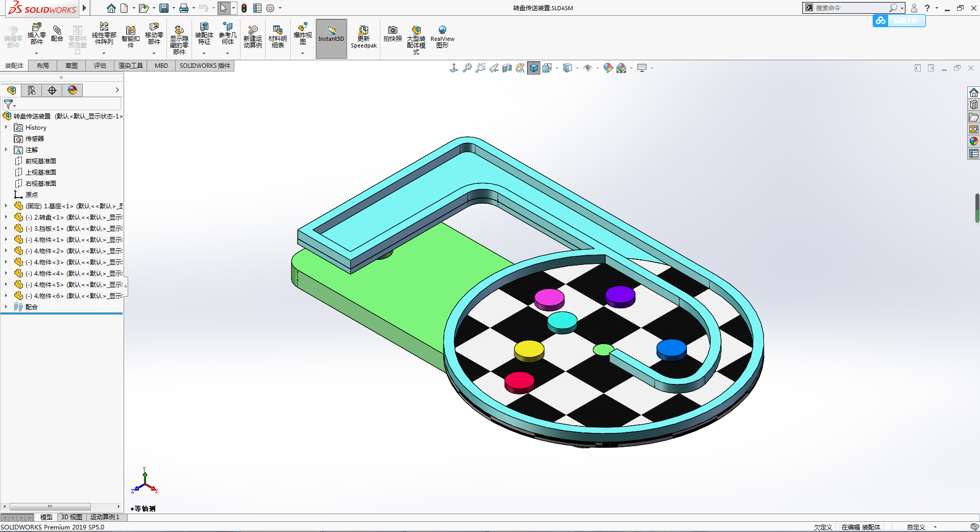This screenshot has height=532, width=980.
Task: Open the Bill of Materials (材料明细表) tool
Action: 277,37
